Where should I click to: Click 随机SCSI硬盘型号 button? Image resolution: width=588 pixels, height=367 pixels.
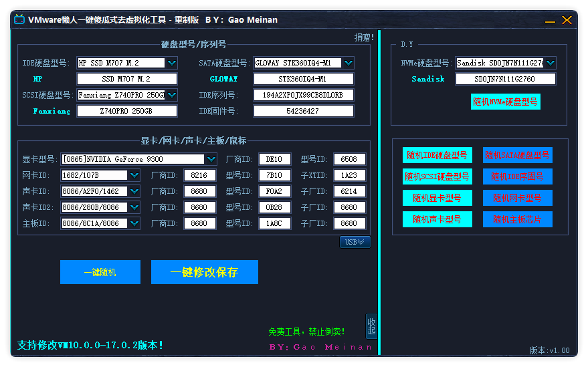(x=437, y=176)
